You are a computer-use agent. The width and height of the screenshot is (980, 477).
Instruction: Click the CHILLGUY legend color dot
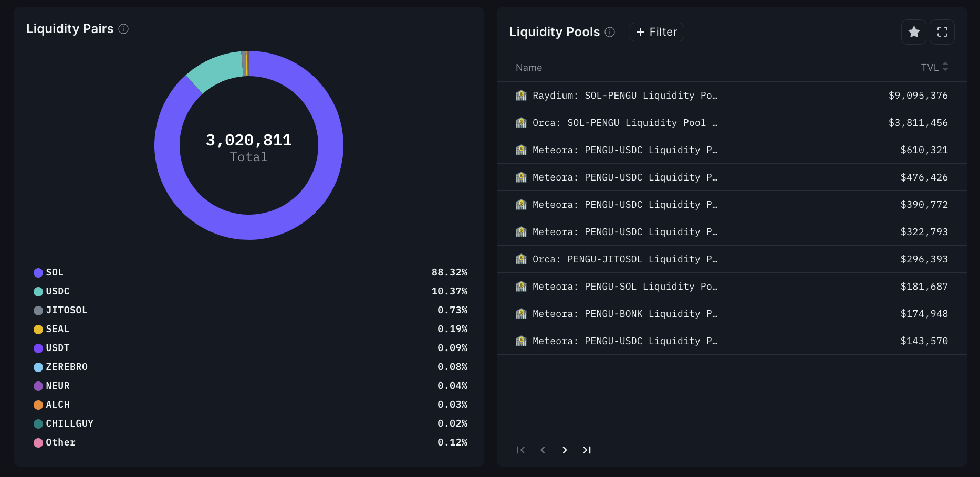pos(38,424)
